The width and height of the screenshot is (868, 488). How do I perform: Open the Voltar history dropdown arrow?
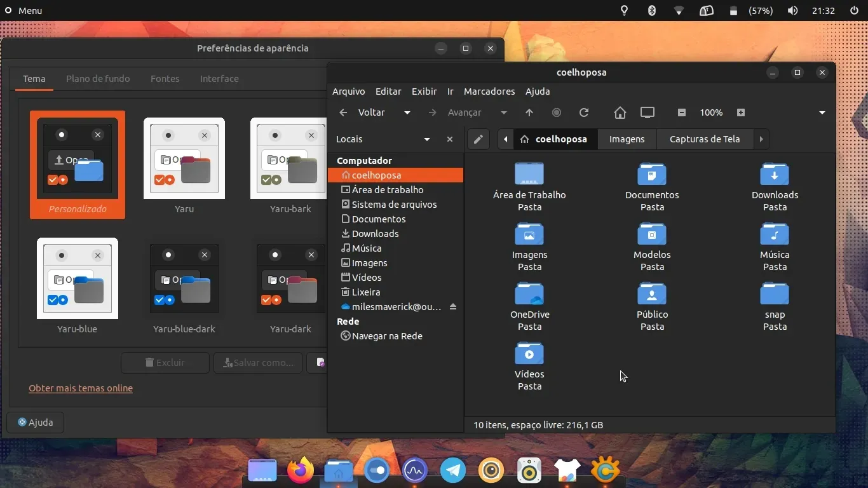[x=407, y=112]
